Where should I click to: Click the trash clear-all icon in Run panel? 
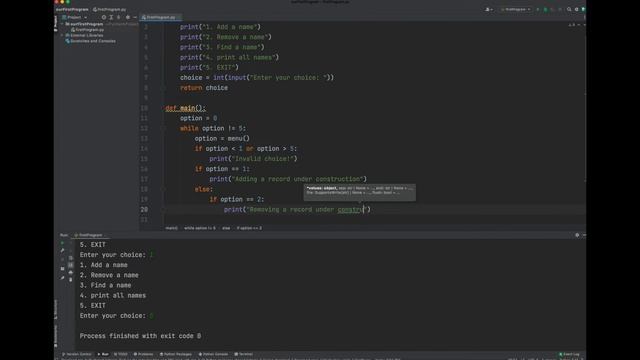71,280
